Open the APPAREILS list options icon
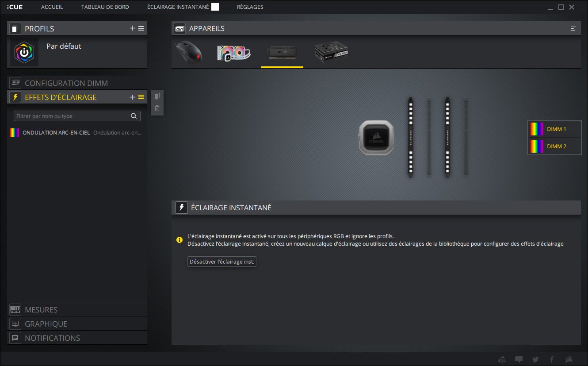This screenshot has width=588, height=366. (x=573, y=29)
